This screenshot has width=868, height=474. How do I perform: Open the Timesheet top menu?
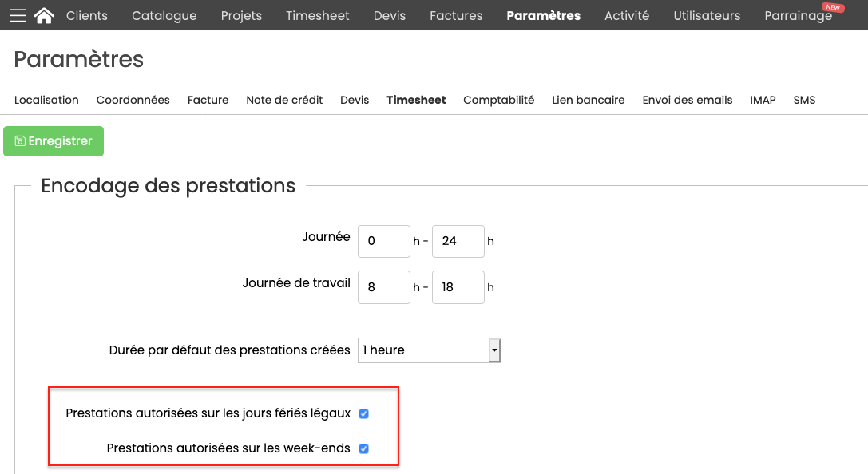click(317, 15)
